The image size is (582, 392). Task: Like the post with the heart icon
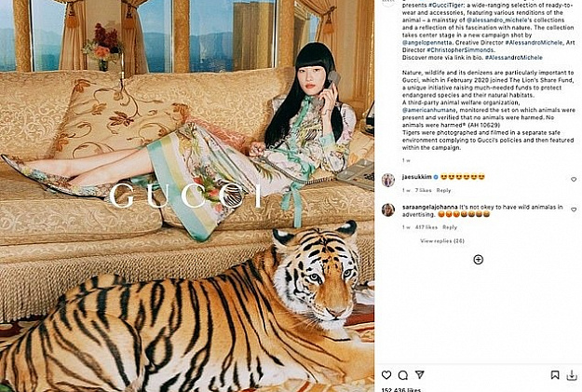pyautogui.click(x=386, y=375)
